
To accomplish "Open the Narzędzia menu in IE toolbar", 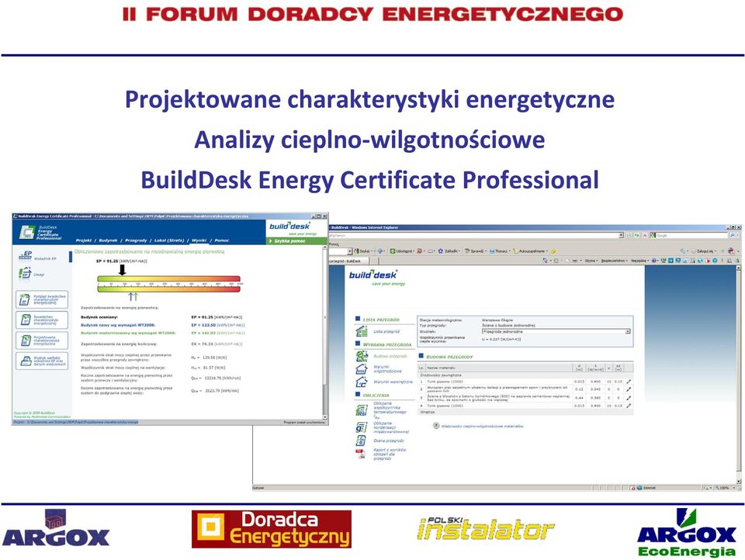I will (x=640, y=261).
